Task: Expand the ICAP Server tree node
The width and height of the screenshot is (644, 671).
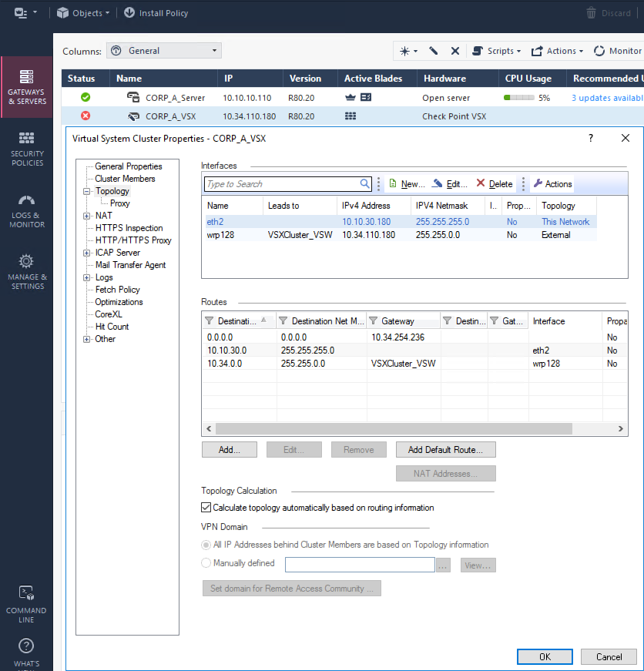Action: coord(86,253)
